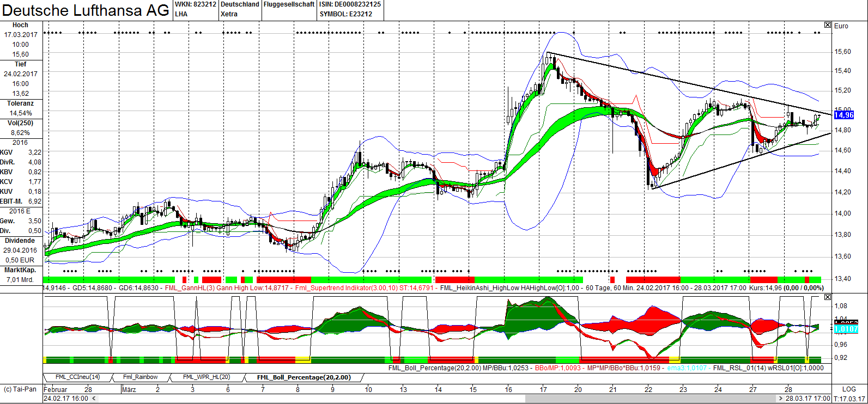Viewport: 868px width, 404px height.
Task: Click the red BBo/MP:1,0093 indicator legend
Action: (558, 368)
